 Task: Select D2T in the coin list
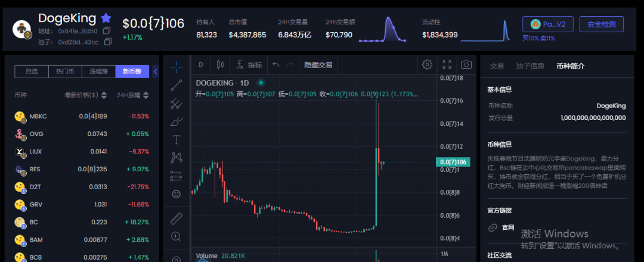pyautogui.click(x=82, y=187)
